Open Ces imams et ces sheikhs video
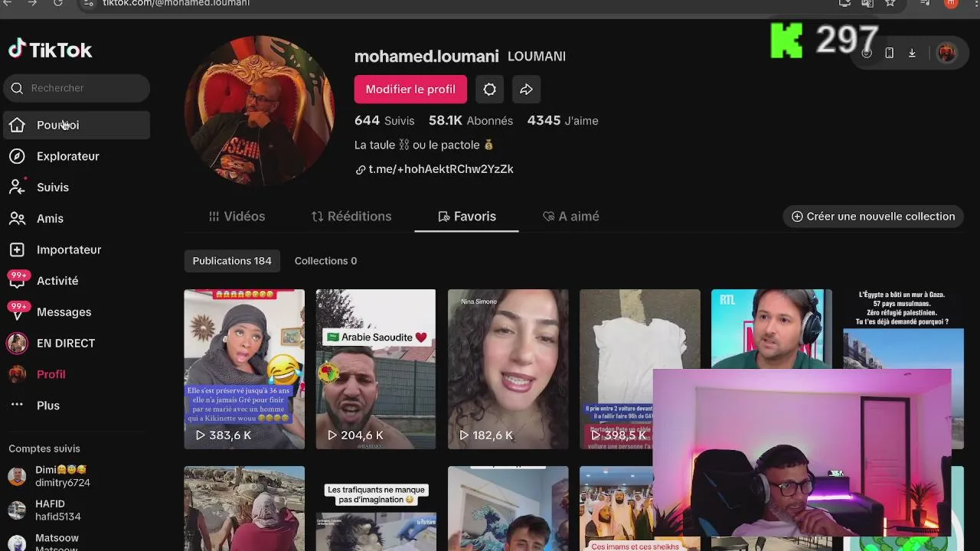980x551 pixels. tap(617, 508)
